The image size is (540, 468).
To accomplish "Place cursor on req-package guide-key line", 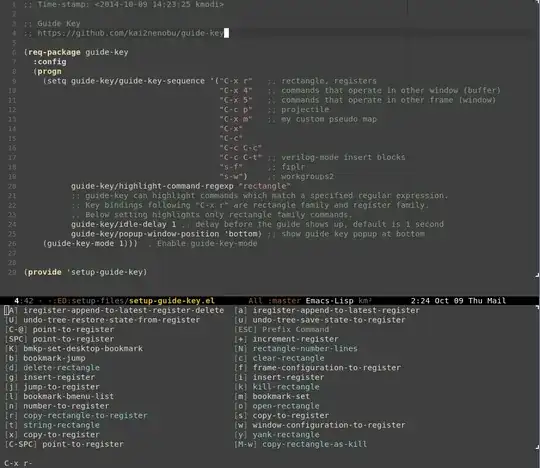I will pyautogui.click(x=76, y=52).
